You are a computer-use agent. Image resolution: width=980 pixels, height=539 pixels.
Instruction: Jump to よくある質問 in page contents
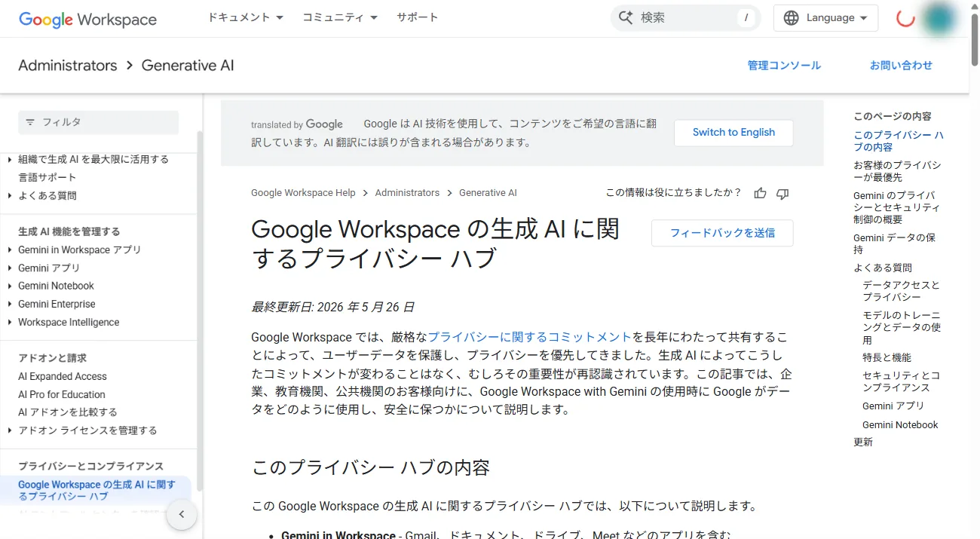883,268
